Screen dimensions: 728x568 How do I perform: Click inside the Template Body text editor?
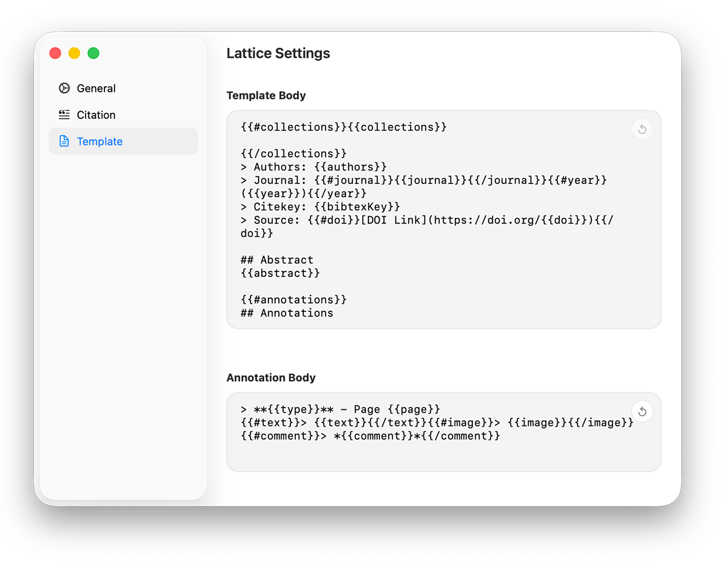click(x=444, y=220)
